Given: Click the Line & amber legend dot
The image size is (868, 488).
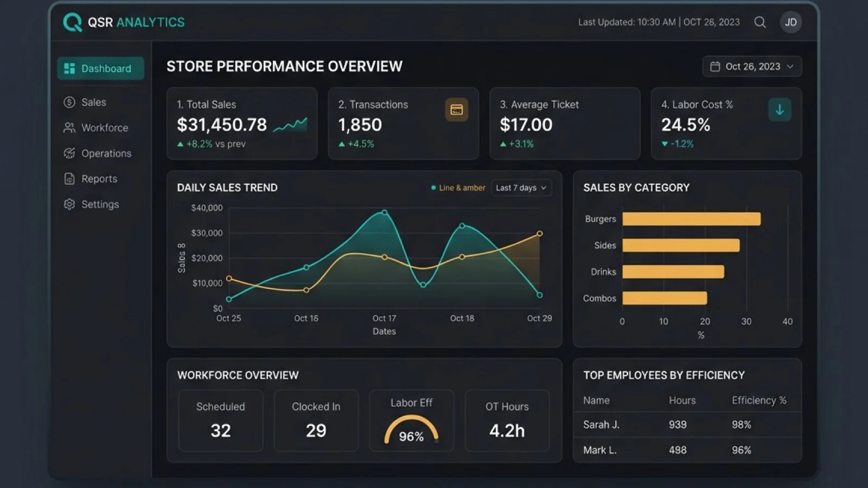Looking at the screenshot, I should coord(433,188).
